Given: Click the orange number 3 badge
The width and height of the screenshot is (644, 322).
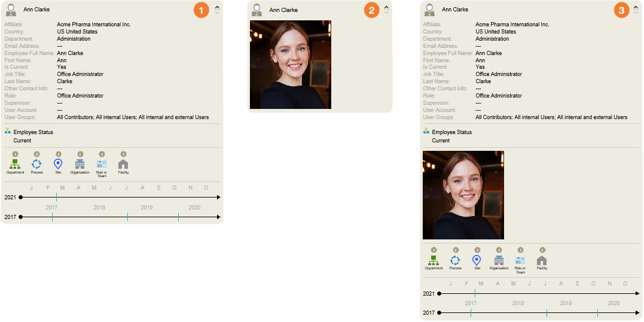Looking at the screenshot, I should coord(622,10).
